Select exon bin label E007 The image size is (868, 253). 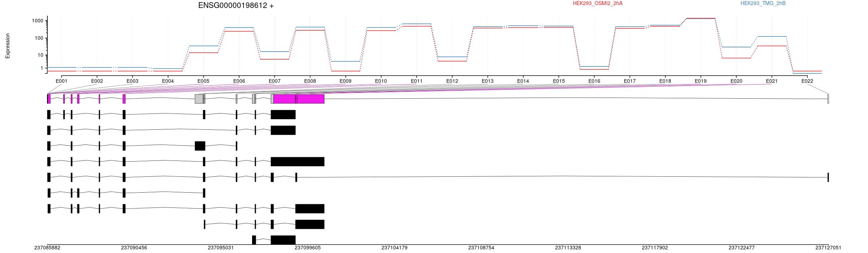[275, 81]
